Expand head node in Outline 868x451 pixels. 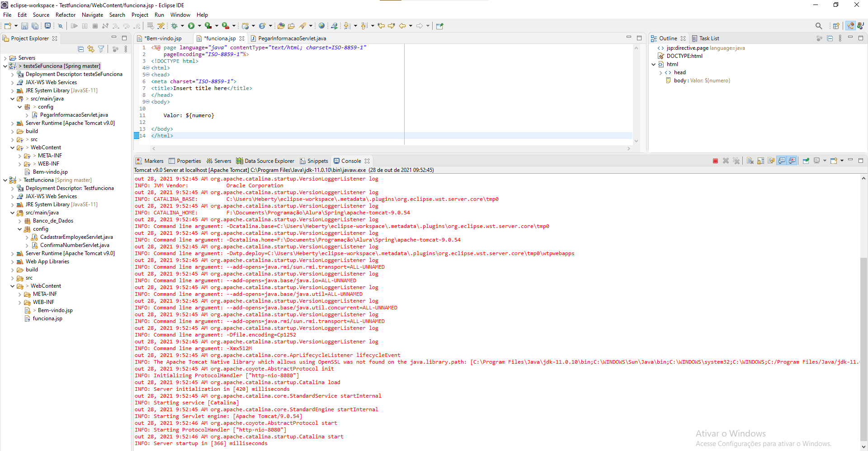660,72
